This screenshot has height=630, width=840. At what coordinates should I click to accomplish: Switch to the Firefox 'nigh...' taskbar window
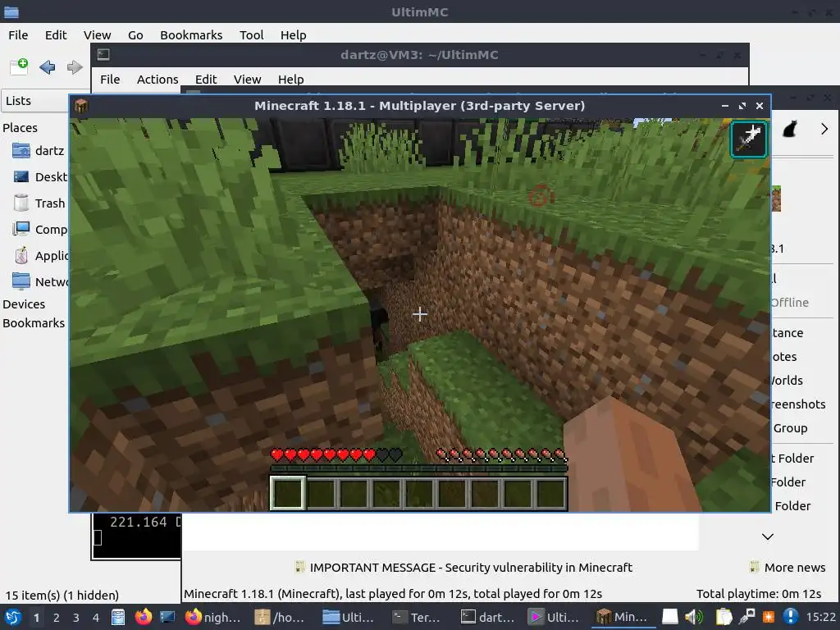click(x=213, y=617)
